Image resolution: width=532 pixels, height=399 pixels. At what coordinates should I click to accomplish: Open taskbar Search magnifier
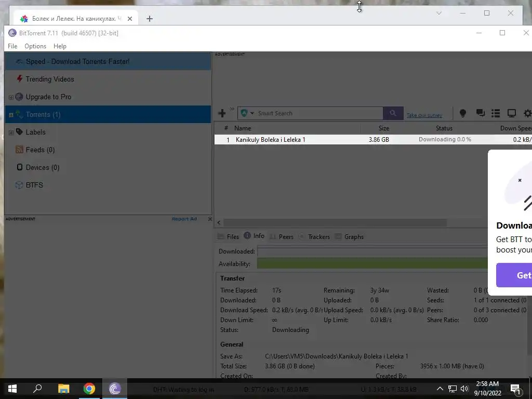click(x=37, y=389)
